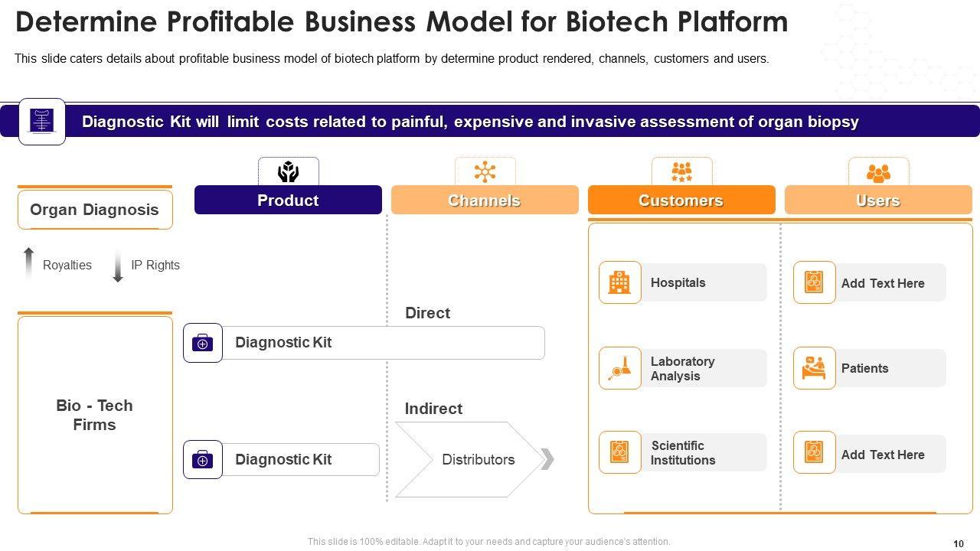This screenshot has width=980, height=551.
Task: Click the hospital building icon
Action: click(x=619, y=282)
